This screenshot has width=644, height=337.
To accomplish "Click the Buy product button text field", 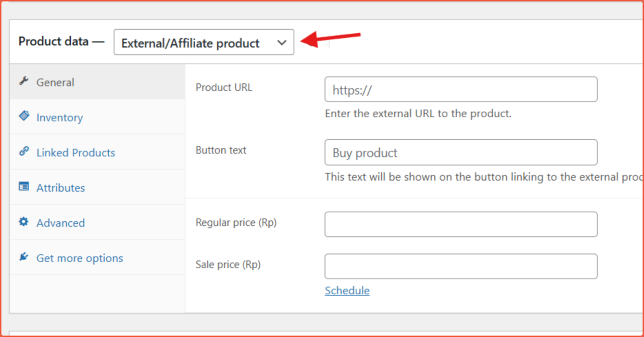I will (x=460, y=152).
